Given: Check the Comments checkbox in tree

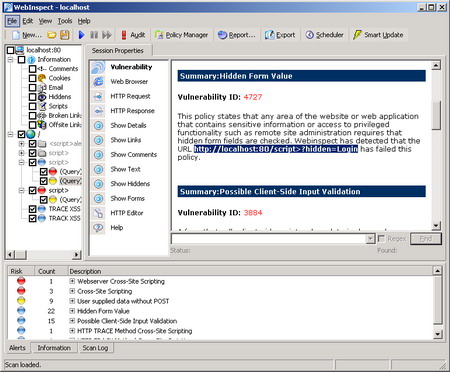Looking at the screenshot, I should (32, 69).
